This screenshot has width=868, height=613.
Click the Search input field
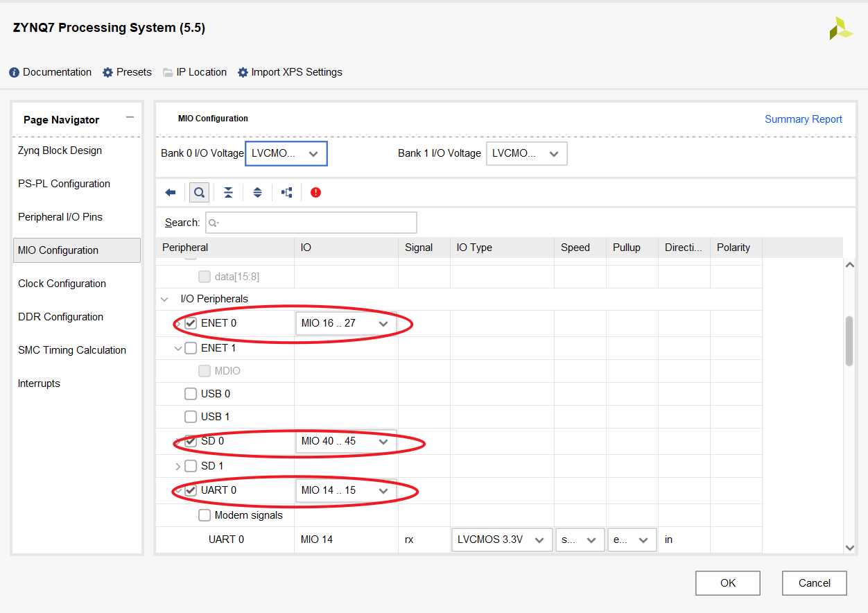[x=311, y=223]
